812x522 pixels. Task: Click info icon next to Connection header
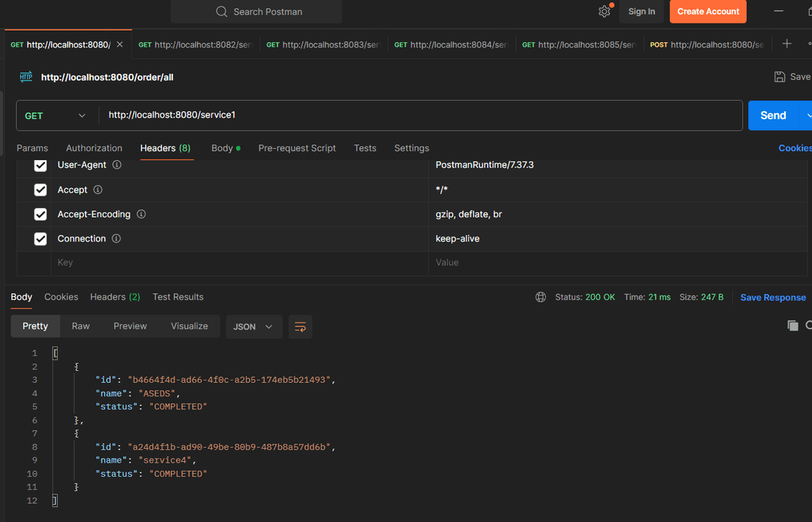click(117, 238)
